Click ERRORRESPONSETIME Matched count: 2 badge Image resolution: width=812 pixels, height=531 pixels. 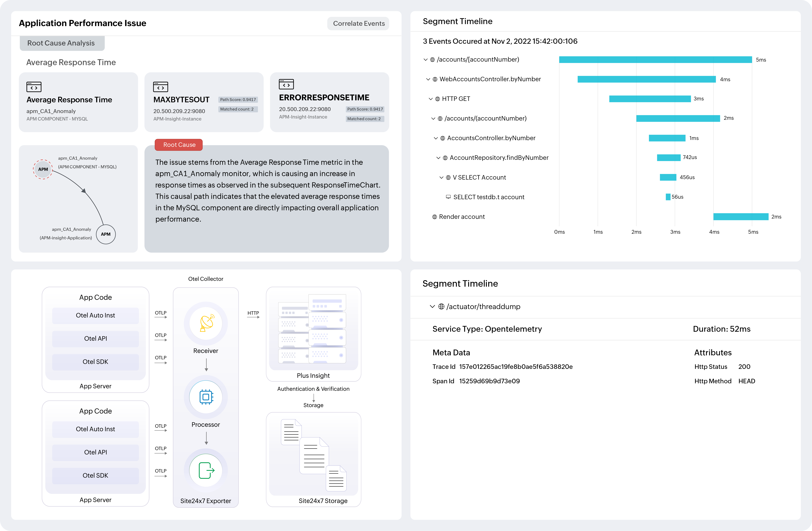[x=365, y=119]
